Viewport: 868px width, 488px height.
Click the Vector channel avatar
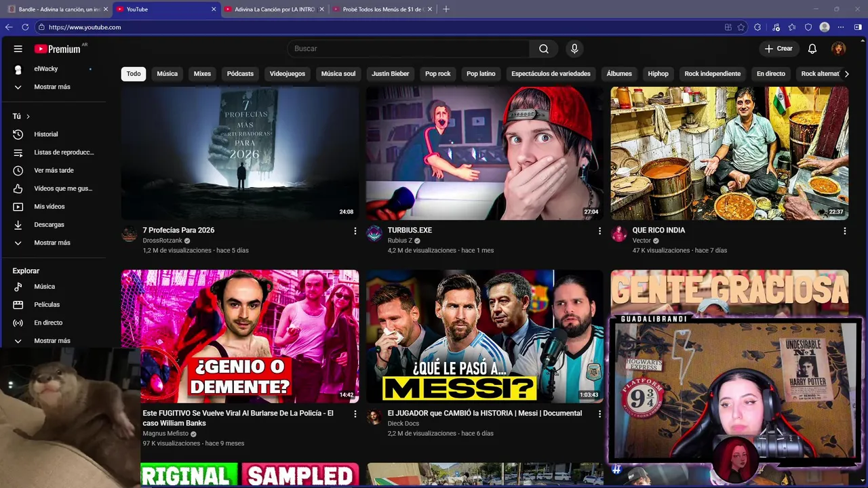[x=619, y=234]
